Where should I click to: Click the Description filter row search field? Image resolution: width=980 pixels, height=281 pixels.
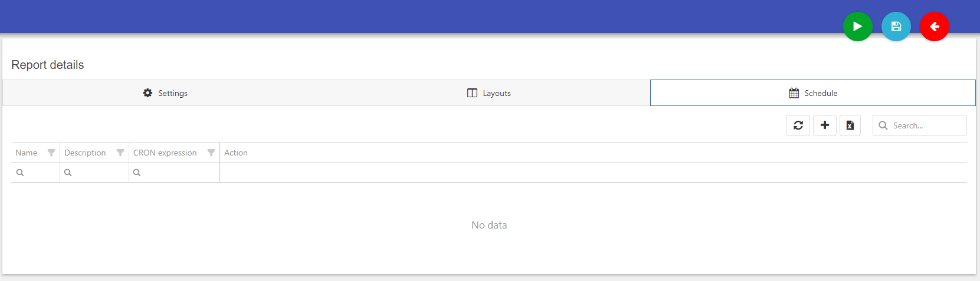point(94,173)
